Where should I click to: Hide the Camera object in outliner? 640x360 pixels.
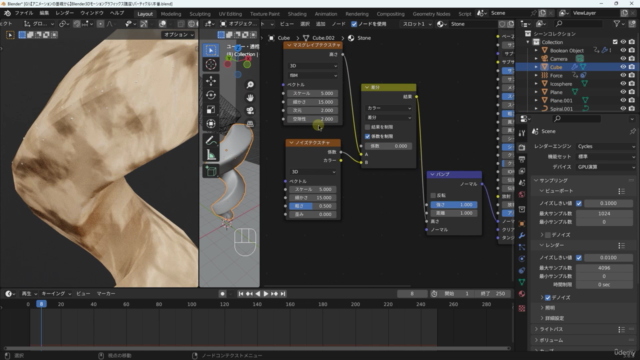point(623,59)
